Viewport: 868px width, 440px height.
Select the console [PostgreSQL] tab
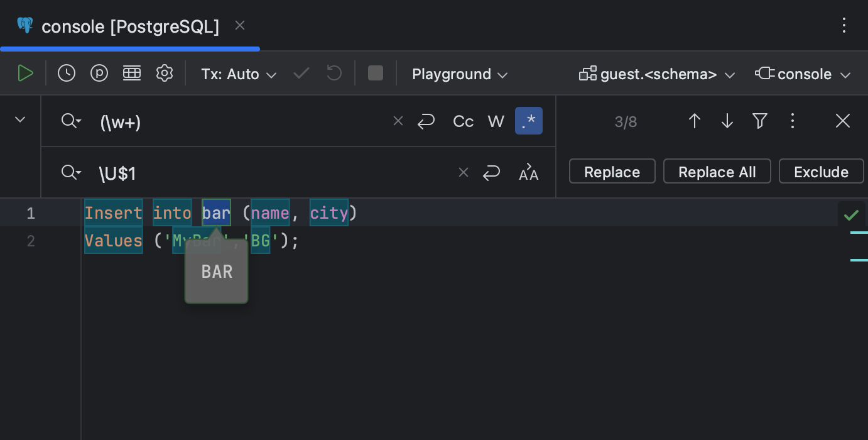[129, 26]
